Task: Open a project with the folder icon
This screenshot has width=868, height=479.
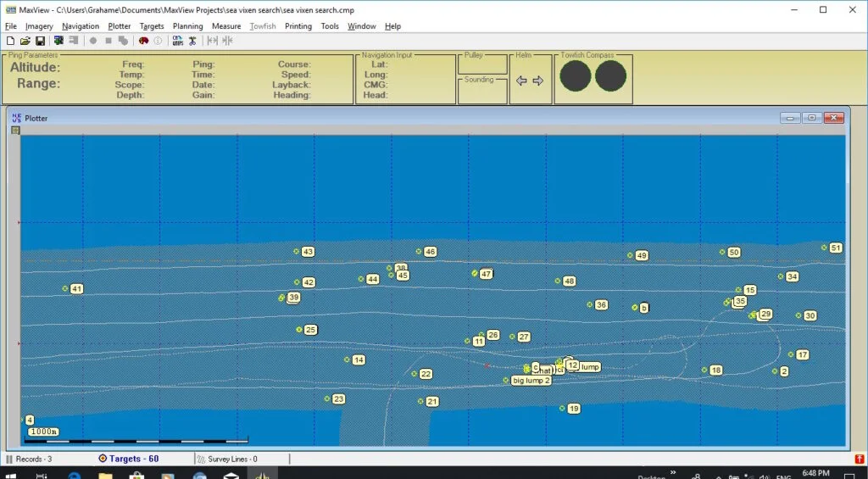Action: point(25,41)
